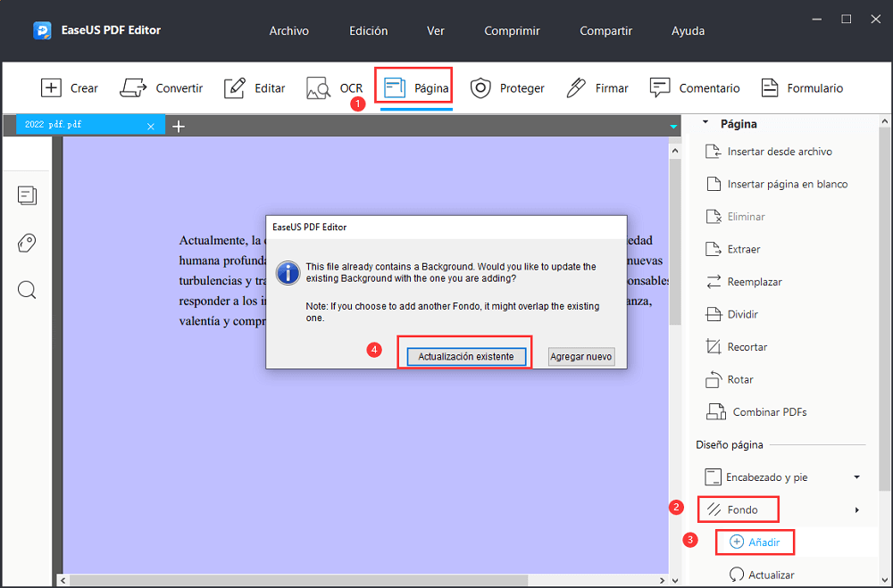Show the page thumbnails sidebar panel
This screenshot has height=588, width=893.
[x=27, y=195]
